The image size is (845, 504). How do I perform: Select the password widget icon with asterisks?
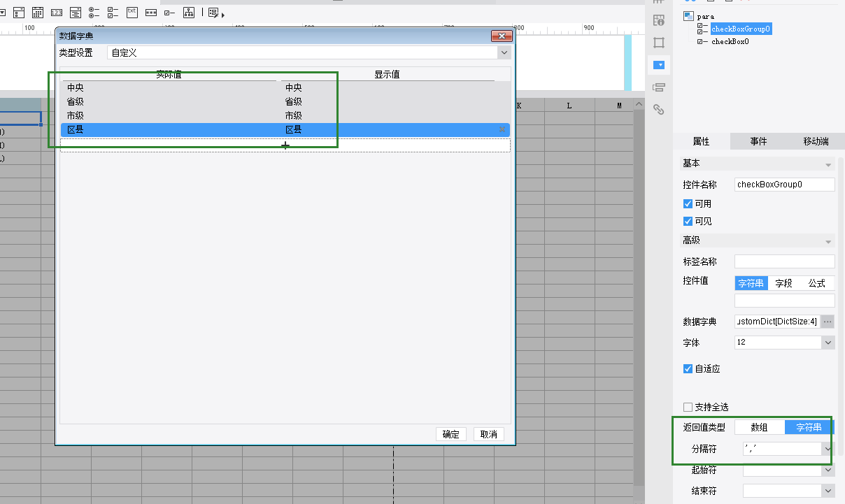[x=150, y=13]
